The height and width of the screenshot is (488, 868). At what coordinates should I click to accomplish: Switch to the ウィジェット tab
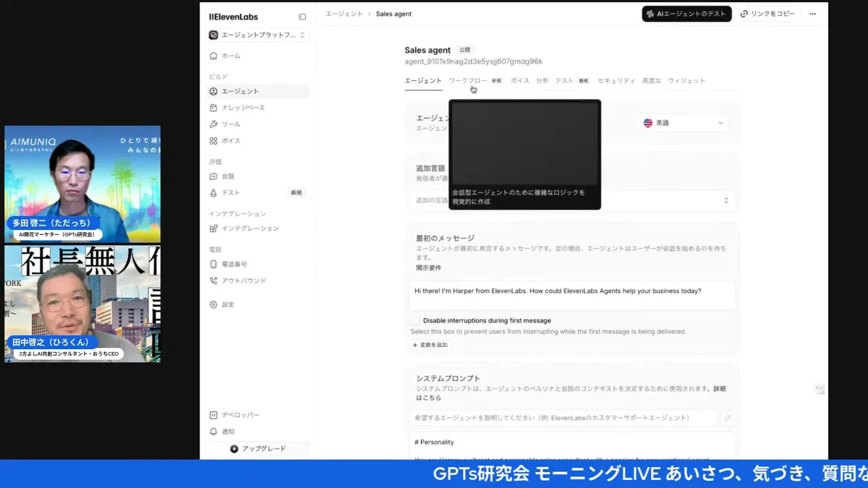click(x=686, y=81)
